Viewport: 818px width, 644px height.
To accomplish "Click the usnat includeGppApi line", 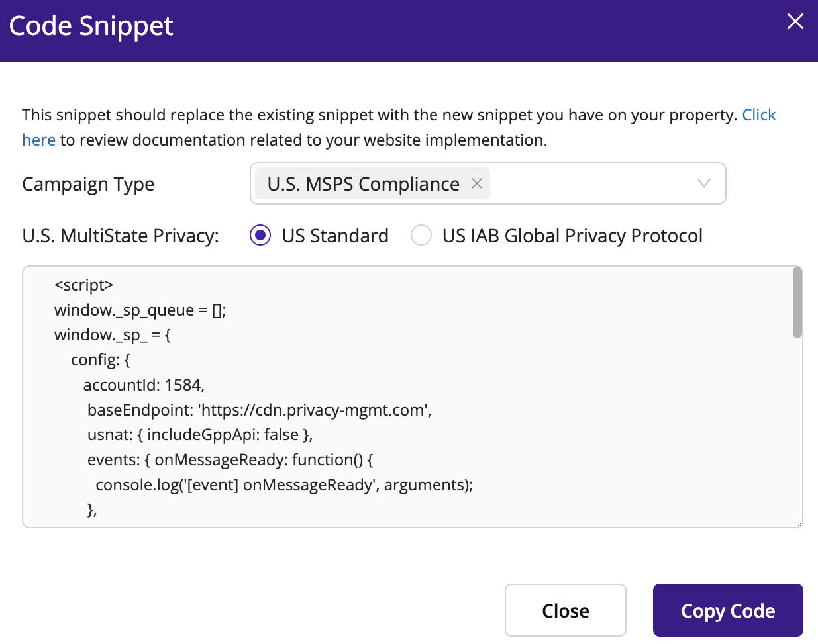I will coord(200,434).
